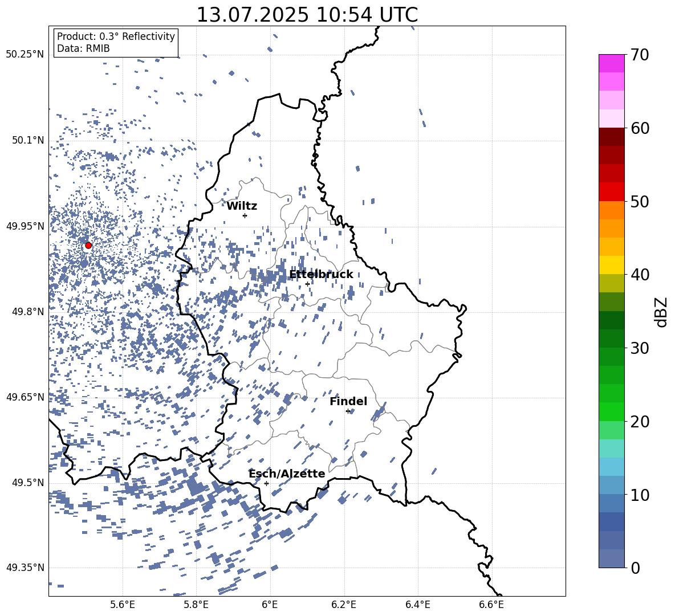Click the 6.2°E longitude label
675x616 pixels.
click(344, 605)
